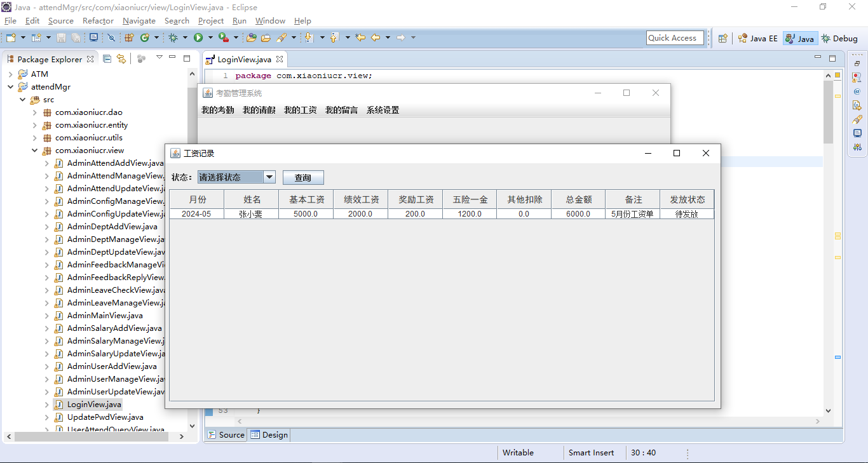The height and width of the screenshot is (463, 868).
Task: Click the 2024-05 month cell
Action: 197,214
